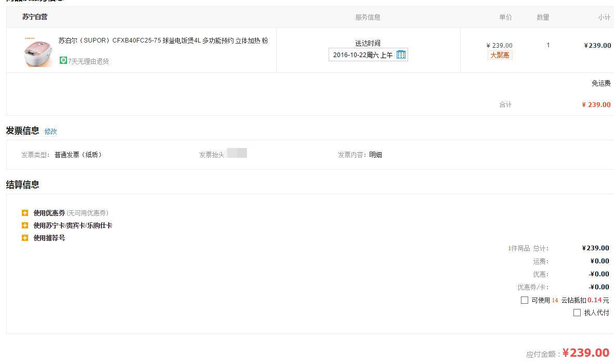
Task: Click the 结算信息 section heading
Action: pos(22,184)
